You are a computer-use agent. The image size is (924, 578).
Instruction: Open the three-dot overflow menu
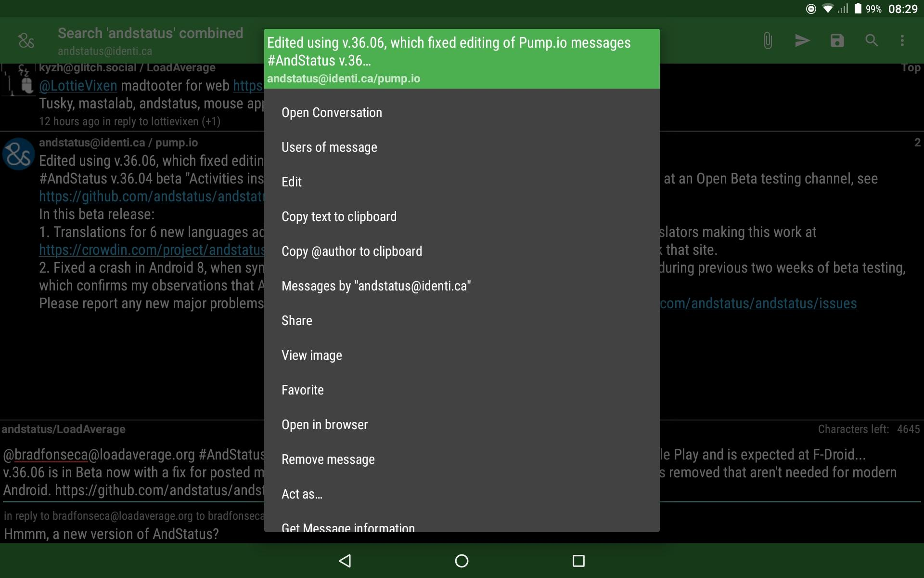tap(902, 40)
